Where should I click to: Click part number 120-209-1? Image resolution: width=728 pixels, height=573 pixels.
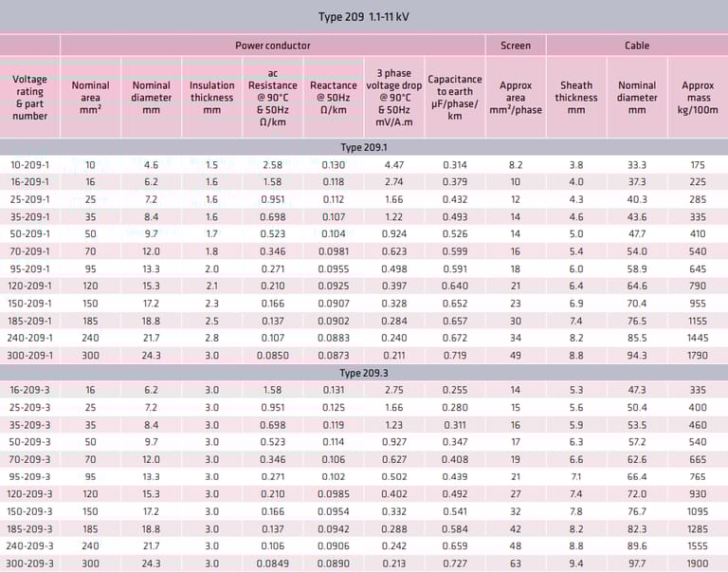[30, 286]
